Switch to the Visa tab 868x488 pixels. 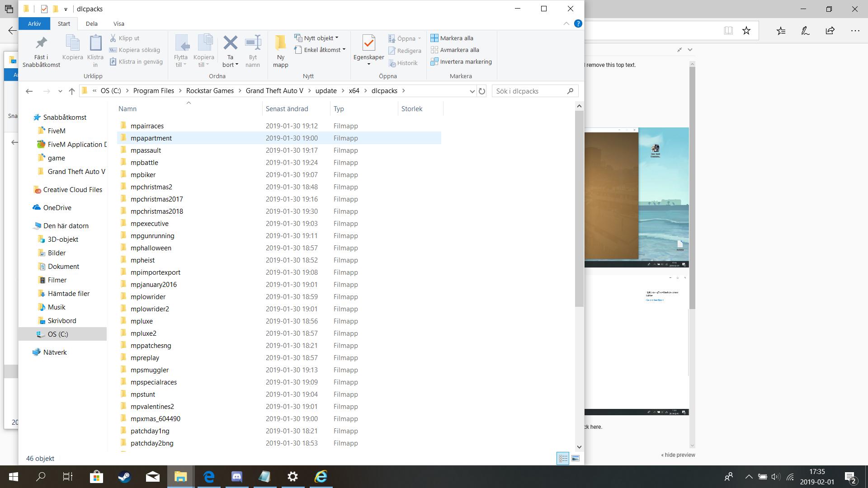[x=119, y=23]
